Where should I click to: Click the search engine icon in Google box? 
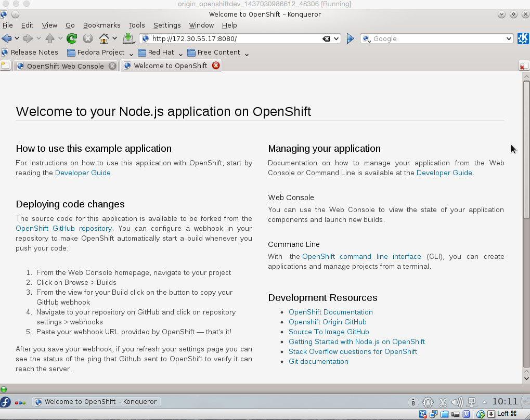click(x=366, y=39)
